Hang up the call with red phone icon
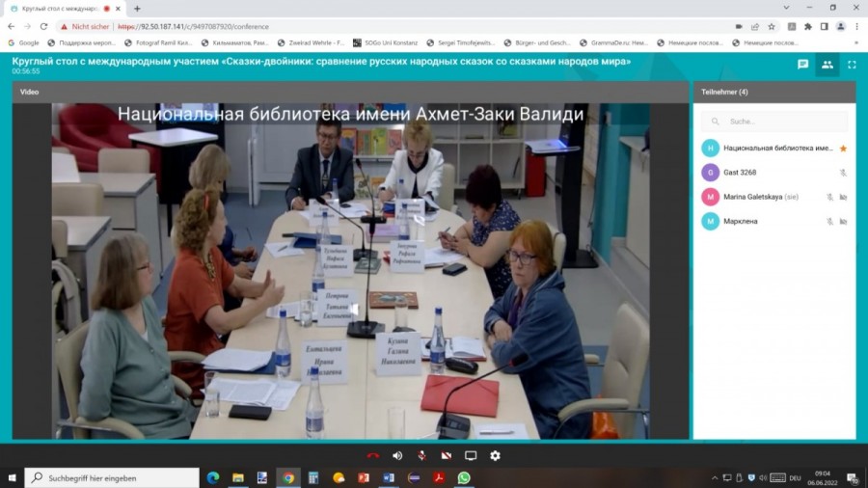The image size is (868, 488). click(x=373, y=455)
